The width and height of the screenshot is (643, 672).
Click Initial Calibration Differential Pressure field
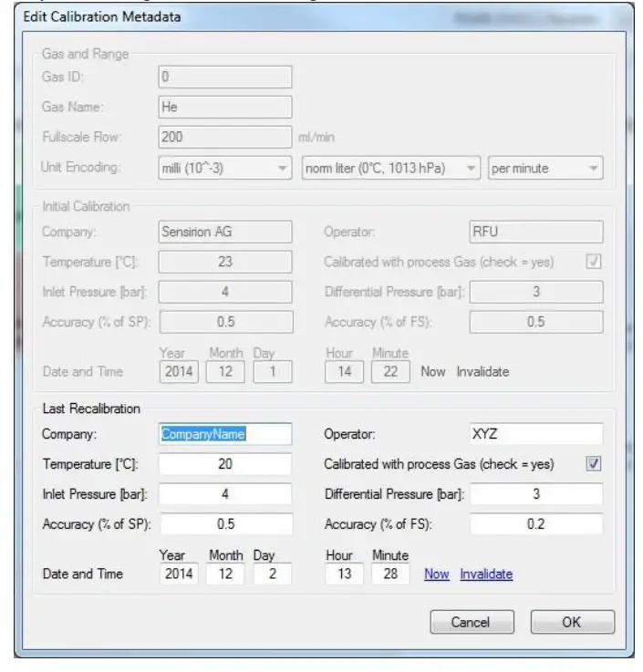pyautogui.click(x=536, y=292)
